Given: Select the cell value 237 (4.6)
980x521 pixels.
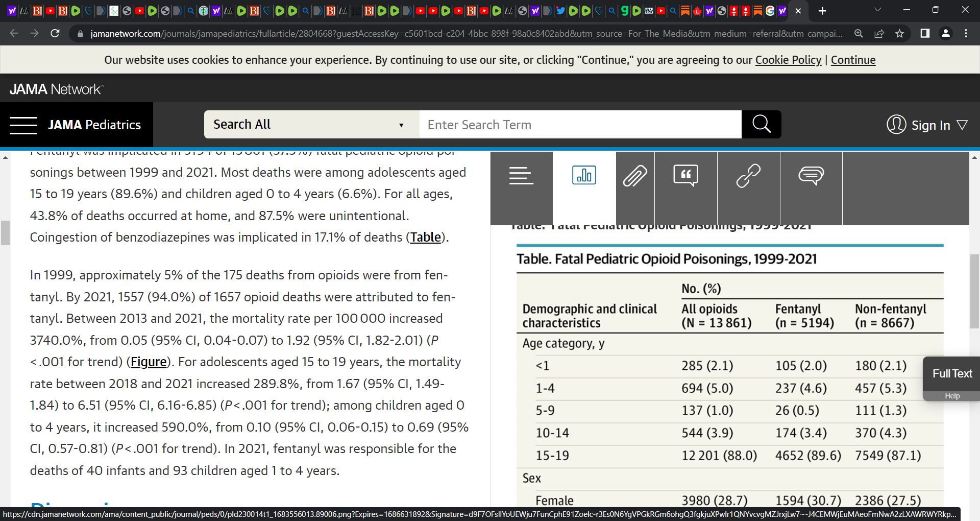Looking at the screenshot, I should (801, 388).
